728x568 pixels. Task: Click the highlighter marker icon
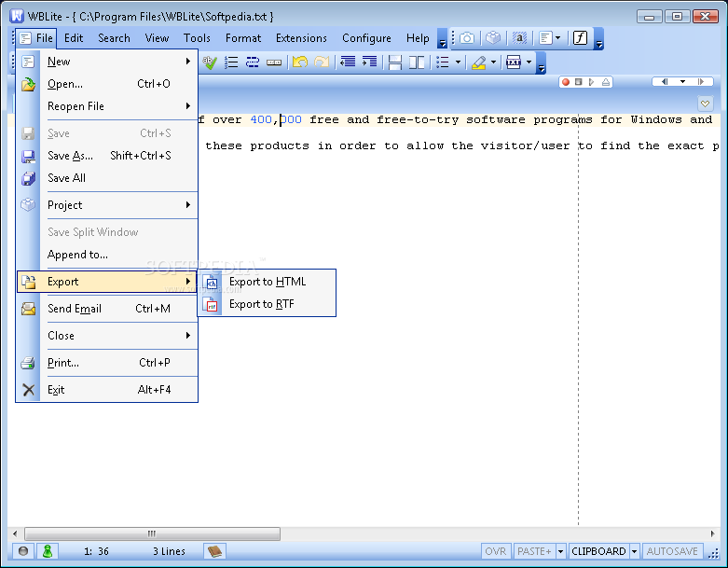pos(479,62)
